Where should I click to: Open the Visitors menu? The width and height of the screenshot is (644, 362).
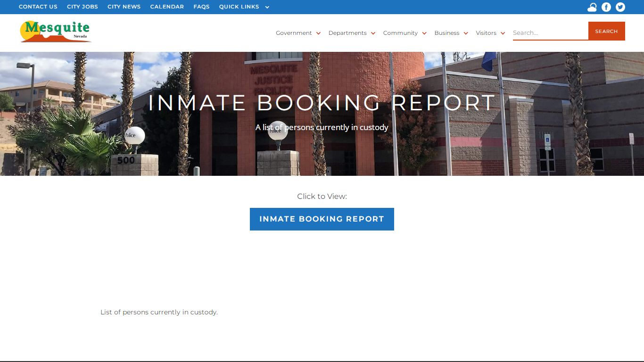click(486, 33)
